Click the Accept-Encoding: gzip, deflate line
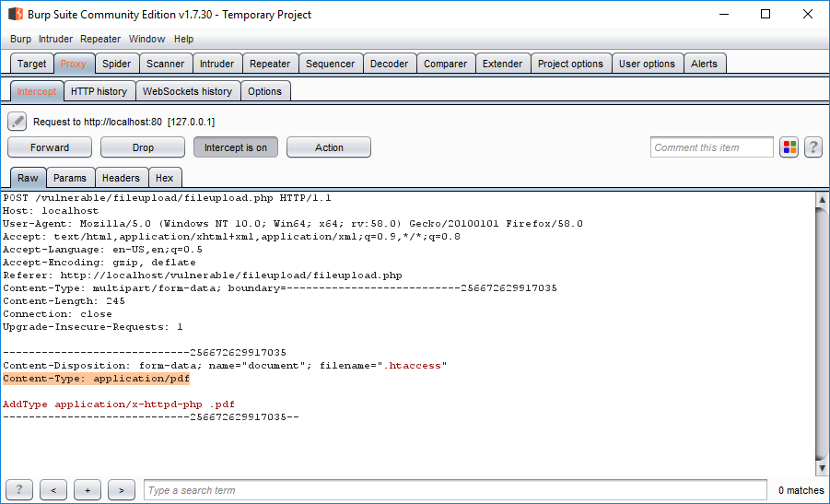Screen dimensions: 830x504 [99, 263]
